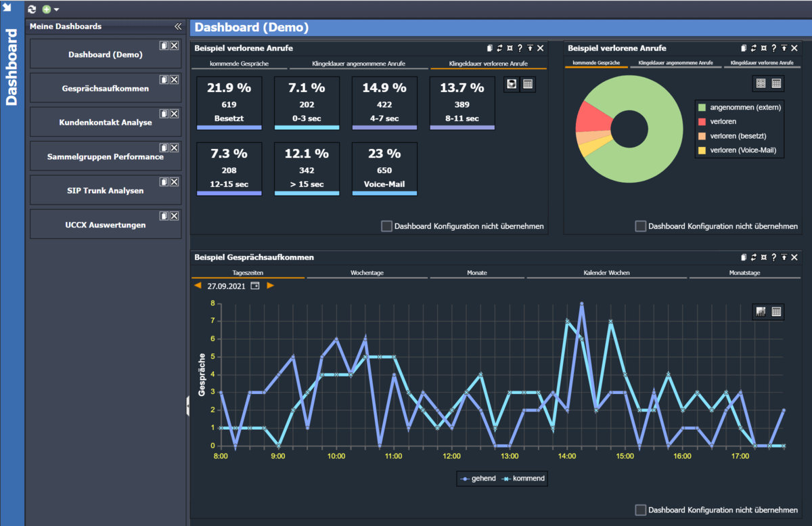This screenshot has height=526, width=812.
Task: Open the SIP Trunk Analysen dashboard
Action: pyautogui.click(x=106, y=190)
